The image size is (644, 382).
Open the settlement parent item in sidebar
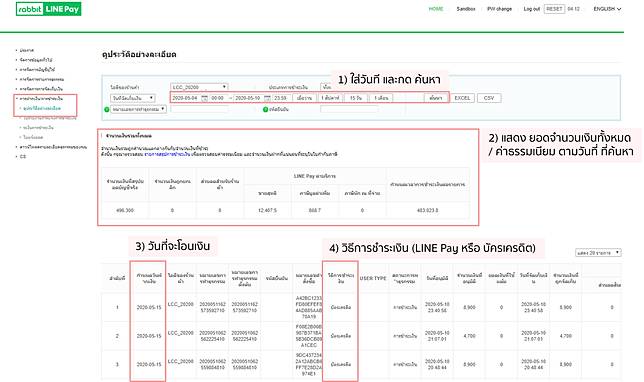[x=41, y=99]
